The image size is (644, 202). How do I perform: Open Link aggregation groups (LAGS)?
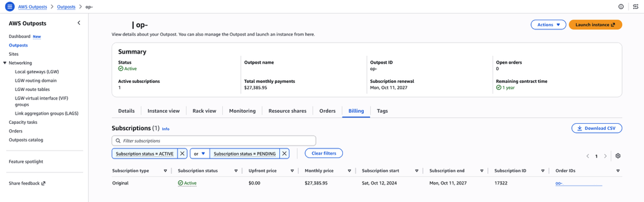click(x=47, y=113)
